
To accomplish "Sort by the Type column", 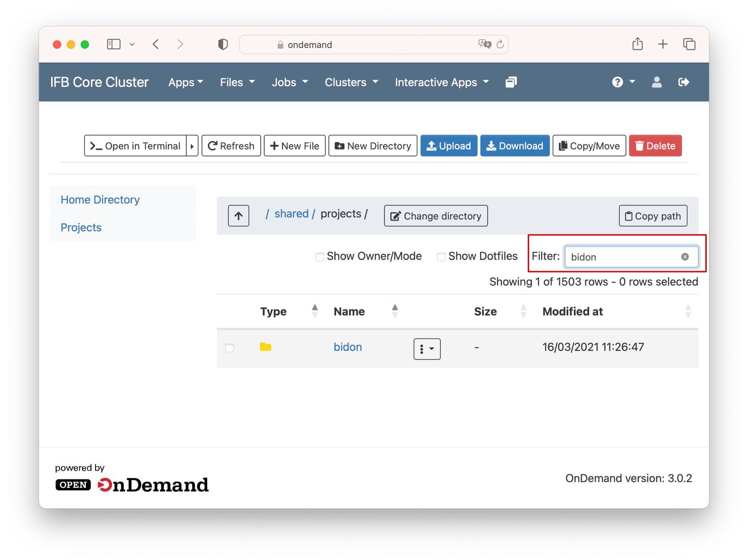I will (315, 311).
